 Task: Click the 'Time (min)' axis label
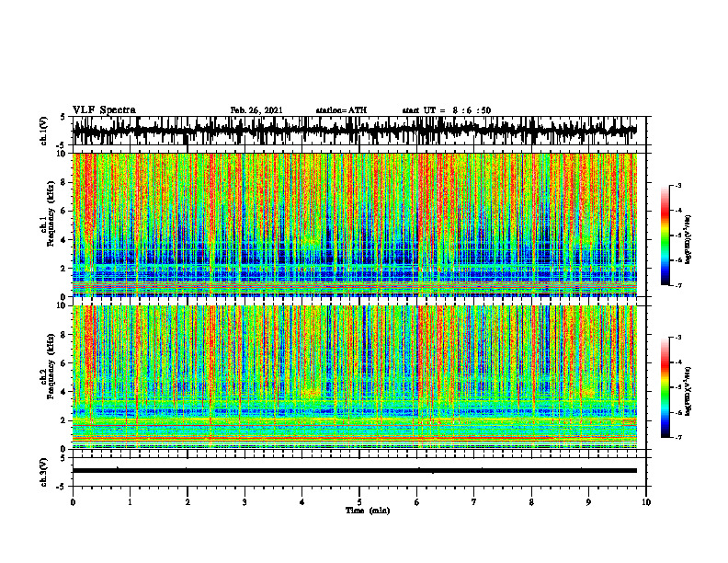(368, 511)
